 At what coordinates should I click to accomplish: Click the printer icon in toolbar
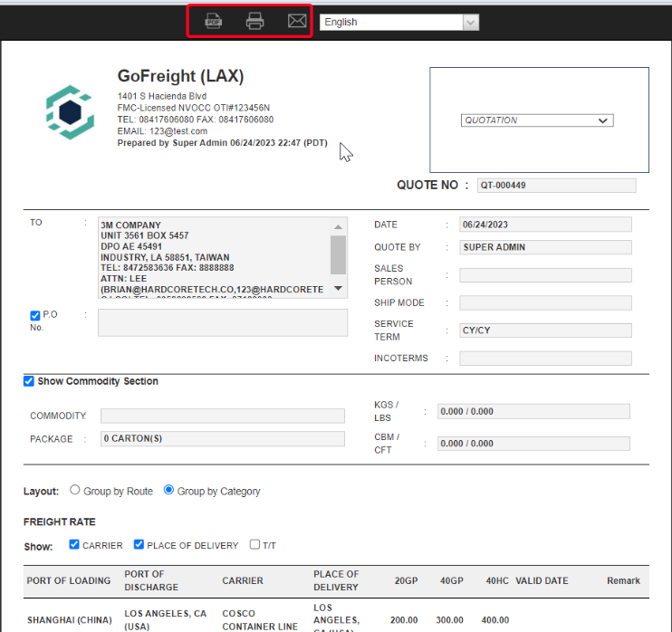pos(255,21)
